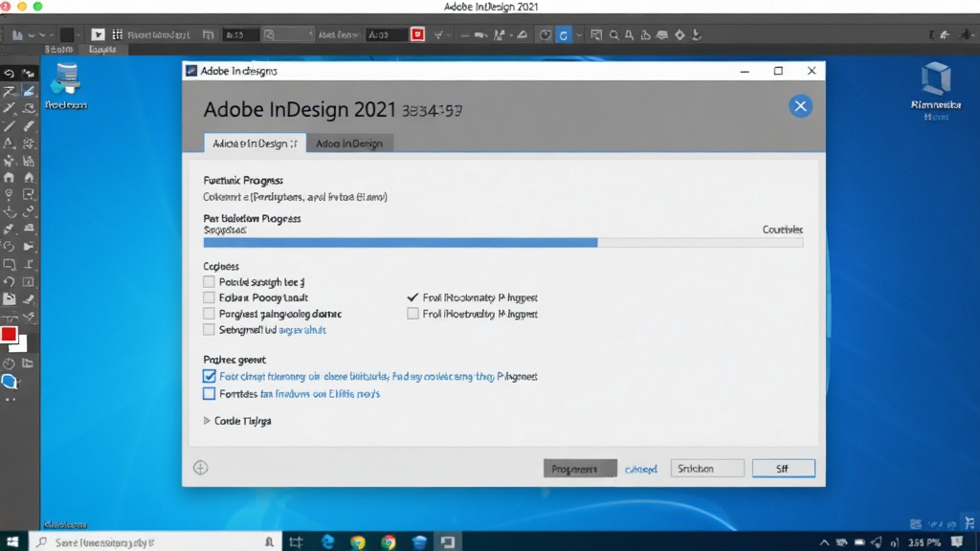Uncheck the blue 'Foor clmgt fokroney' checkbox

[209, 376]
